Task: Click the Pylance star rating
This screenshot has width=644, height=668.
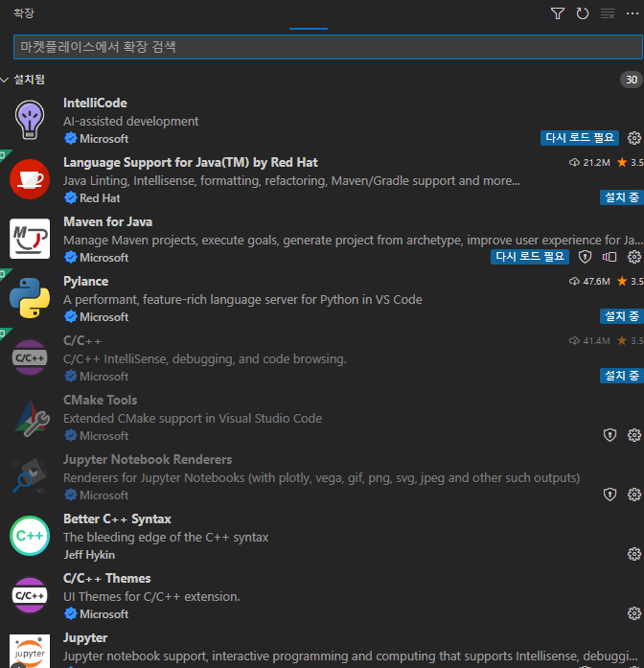Action: tap(631, 281)
